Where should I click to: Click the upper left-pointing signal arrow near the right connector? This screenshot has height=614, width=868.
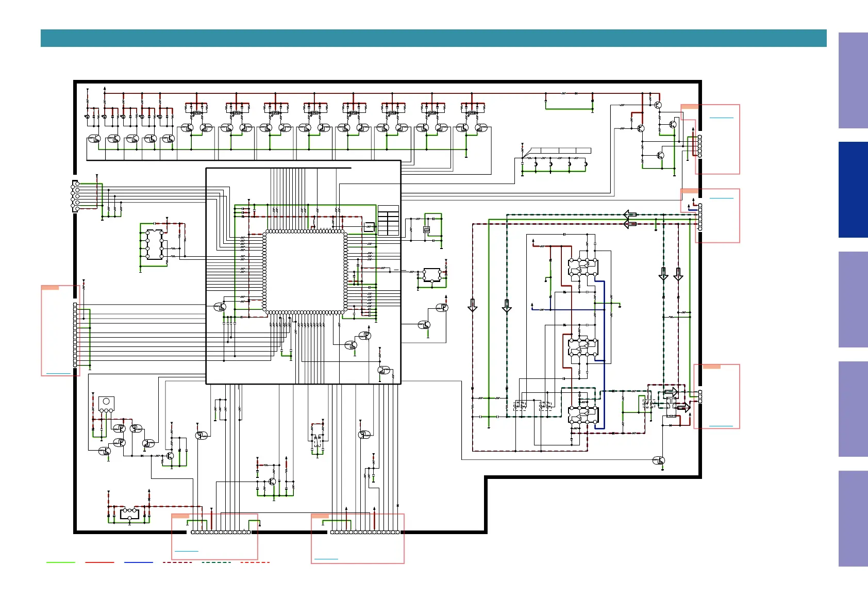(x=630, y=214)
